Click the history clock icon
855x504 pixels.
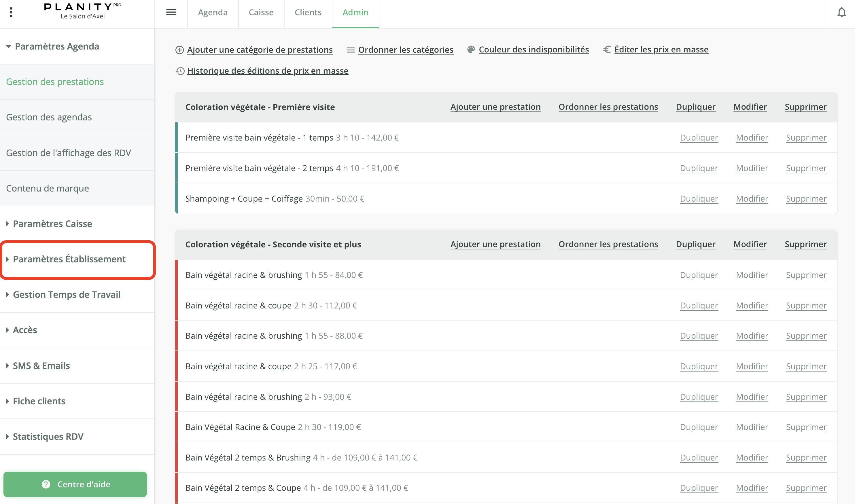pos(180,71)
